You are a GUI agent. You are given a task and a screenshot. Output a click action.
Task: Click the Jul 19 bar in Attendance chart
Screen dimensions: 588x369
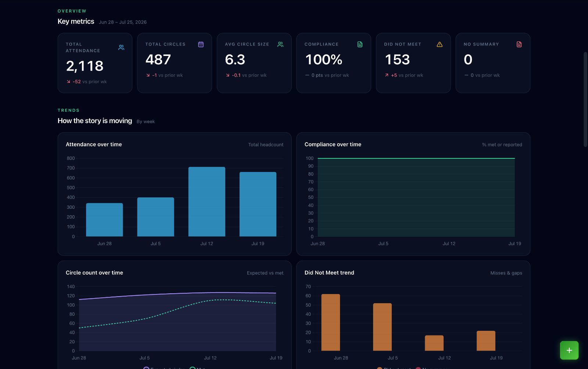pos(258,204)
